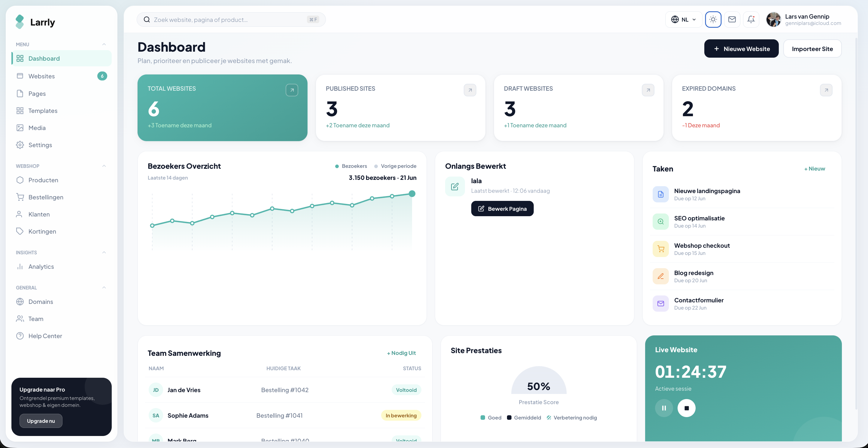
Task: Click the Larrly logo icon
Action: (x=20, y=22)
